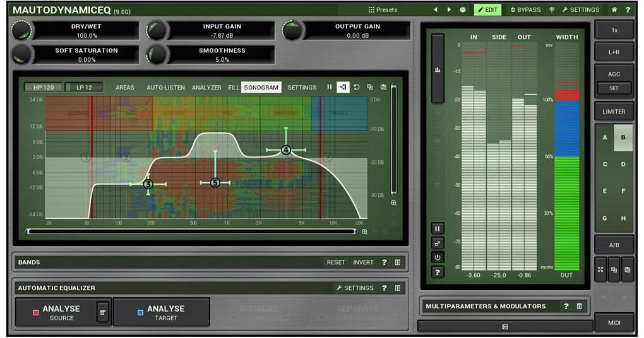Toggle the ANALYZER option
Image resolution: width=644 pixels, height=338 pixels.
point(206,88)
